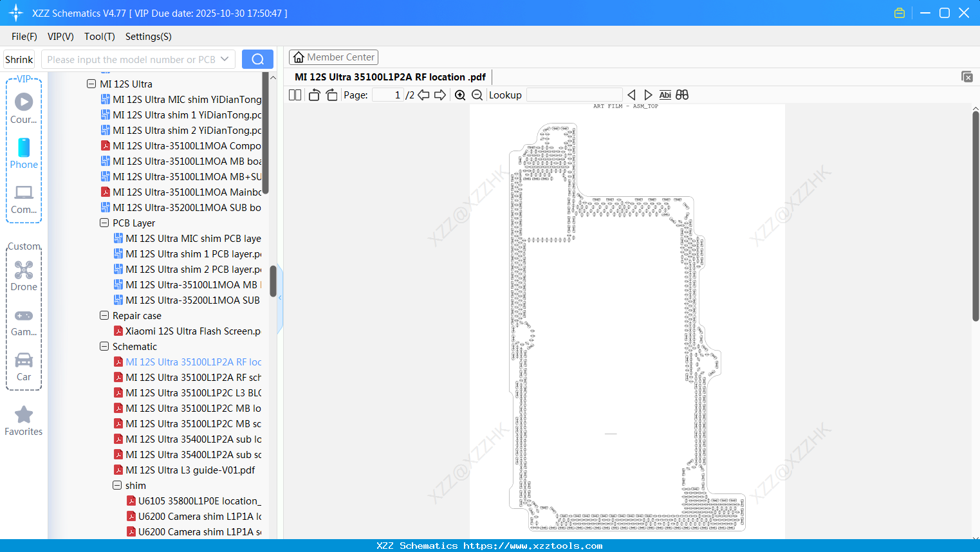The image size is (980, 552).
Task: Open Member Center
Action: tap(333, 57)
